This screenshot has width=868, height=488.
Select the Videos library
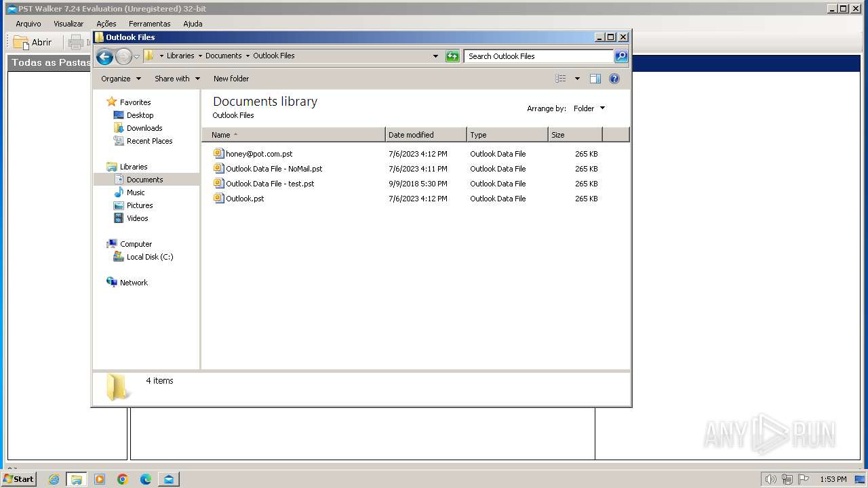tap(137, 218)
